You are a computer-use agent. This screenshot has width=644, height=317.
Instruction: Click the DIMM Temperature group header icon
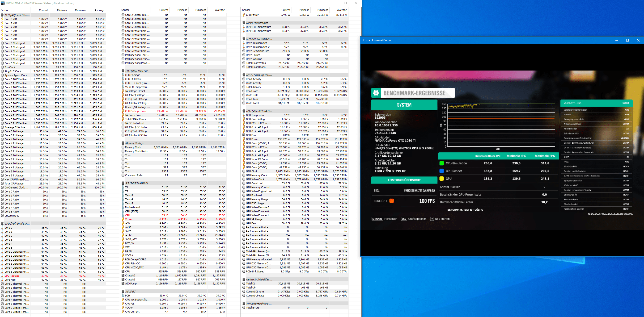coord(244,23)
